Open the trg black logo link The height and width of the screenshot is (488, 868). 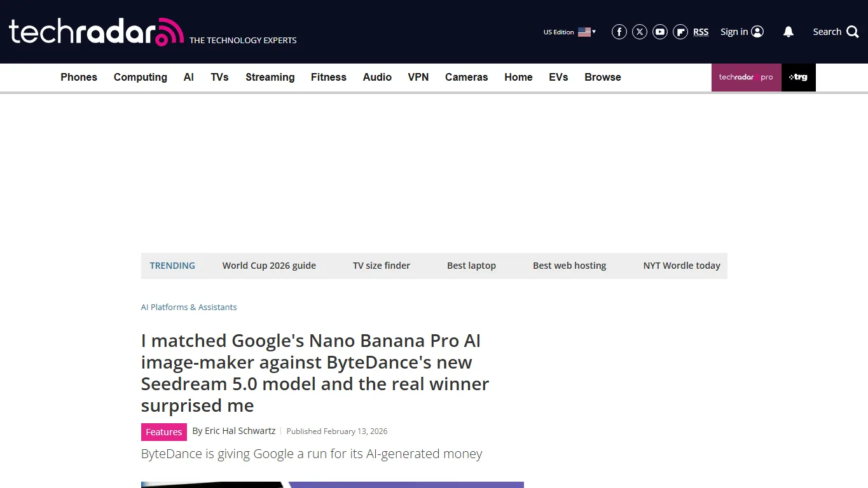[799, 78]
